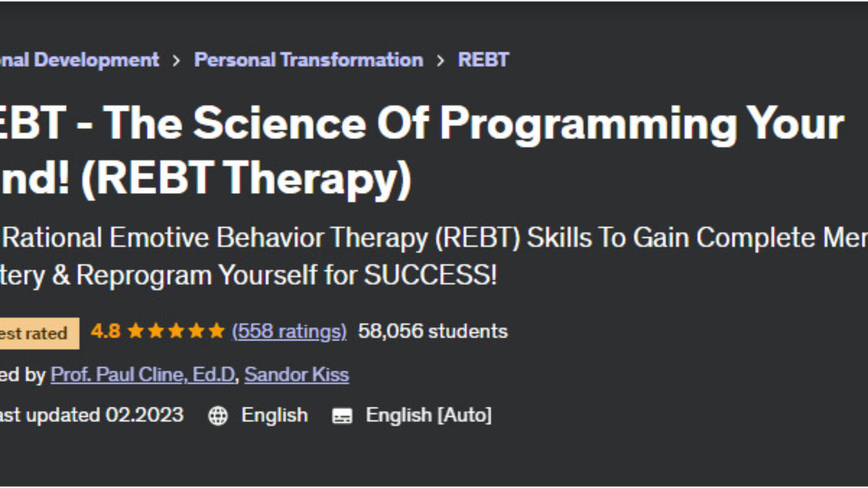Click the first rating star
This screenshot has width=868, height=488.
tap(136, 331)
